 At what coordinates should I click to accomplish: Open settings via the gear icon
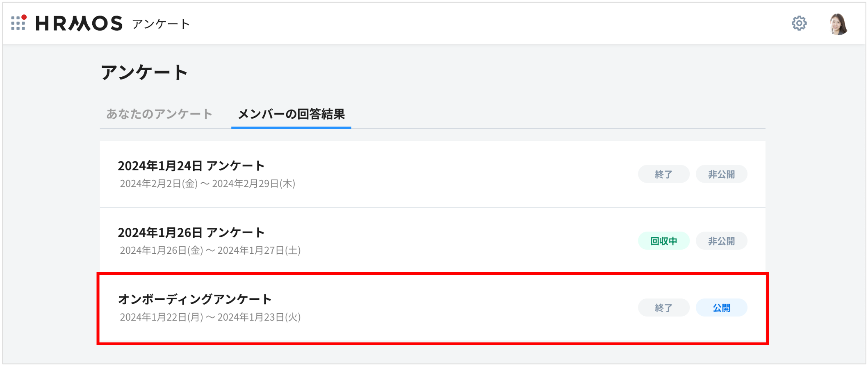[x=799, y=24]
